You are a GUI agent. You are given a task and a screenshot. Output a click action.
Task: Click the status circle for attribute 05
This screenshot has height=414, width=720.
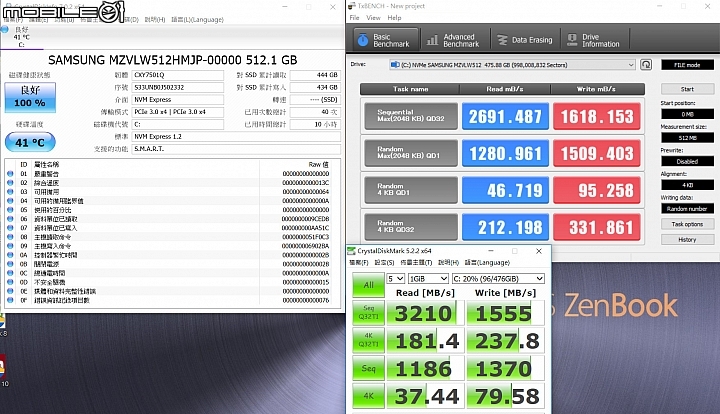pyautogui.click(x=10, y=210)
